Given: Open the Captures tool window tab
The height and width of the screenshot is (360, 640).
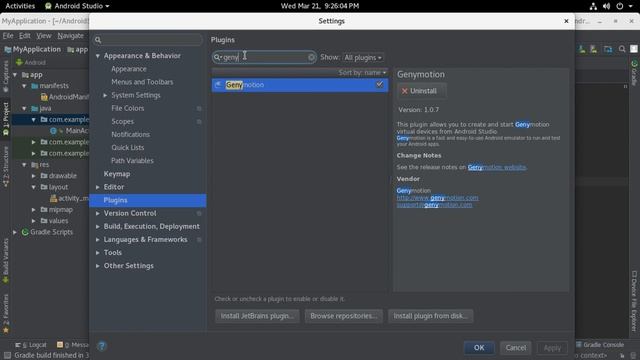Looking at the screenshot, I should tap(6, 76).
